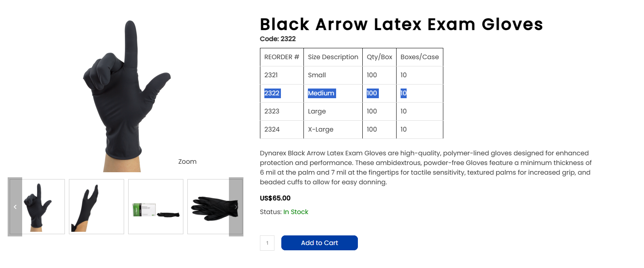Viewport: 644px width, 268px height.
Task: Click the In Stock status text
Action: coord(296,212)
